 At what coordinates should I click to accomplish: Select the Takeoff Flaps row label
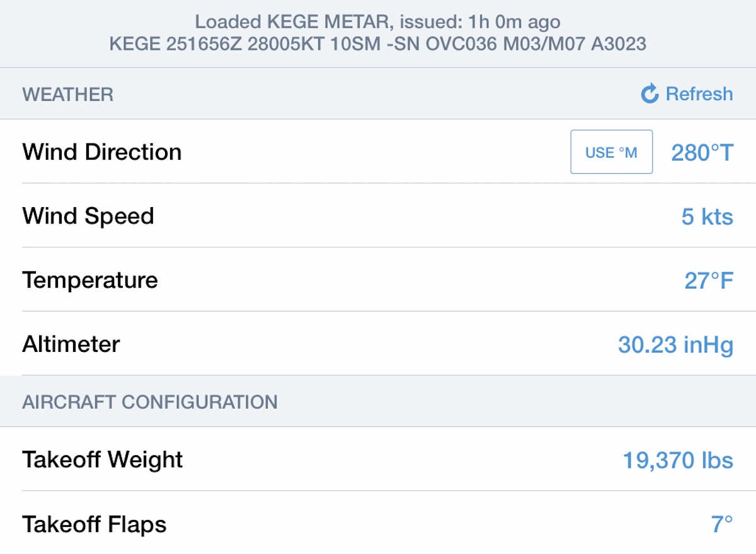pos(94,524)
